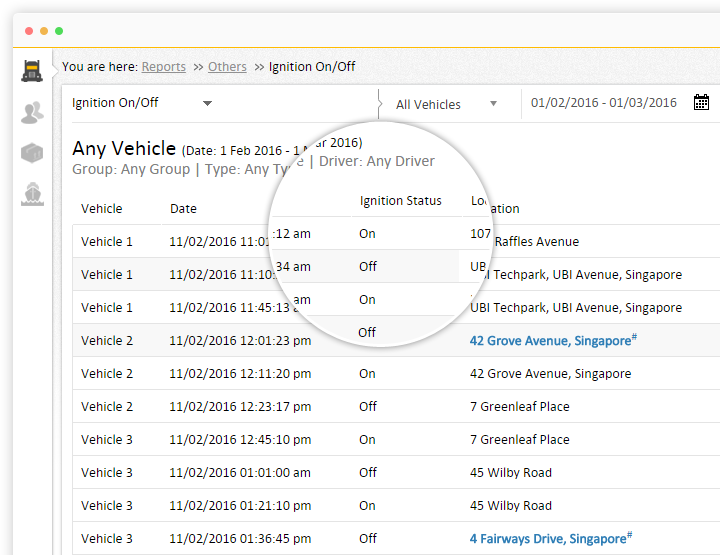Viewport: 720px width, 555px height.
Task: Click the red window close dot
Action: click(x=29, y=31)
